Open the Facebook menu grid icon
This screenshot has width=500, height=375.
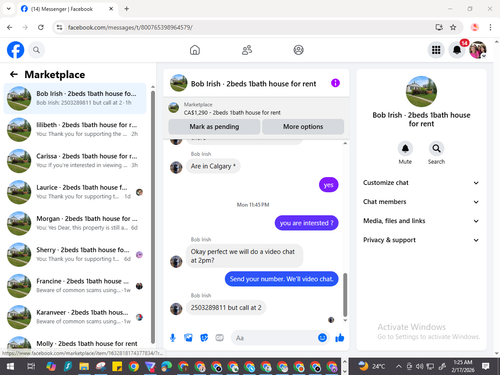[436, 50]
